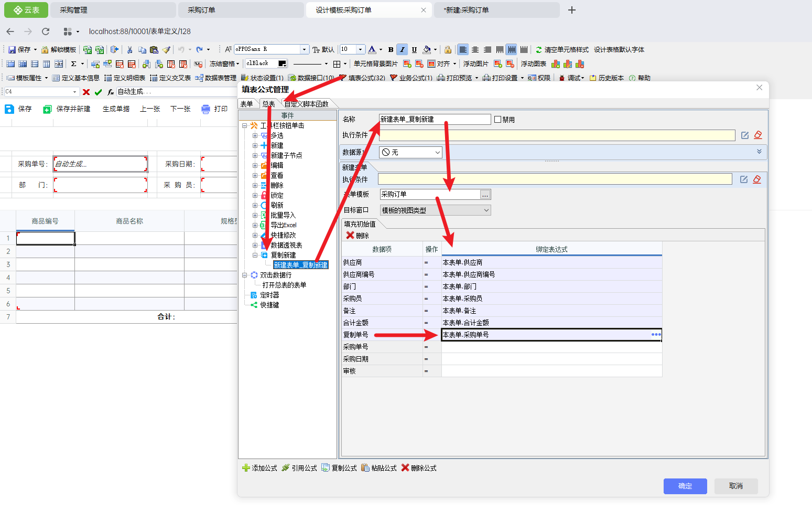Click 添加公式 to add formula
This screenshot has width=812, height=522.
[x=259, y=468]
